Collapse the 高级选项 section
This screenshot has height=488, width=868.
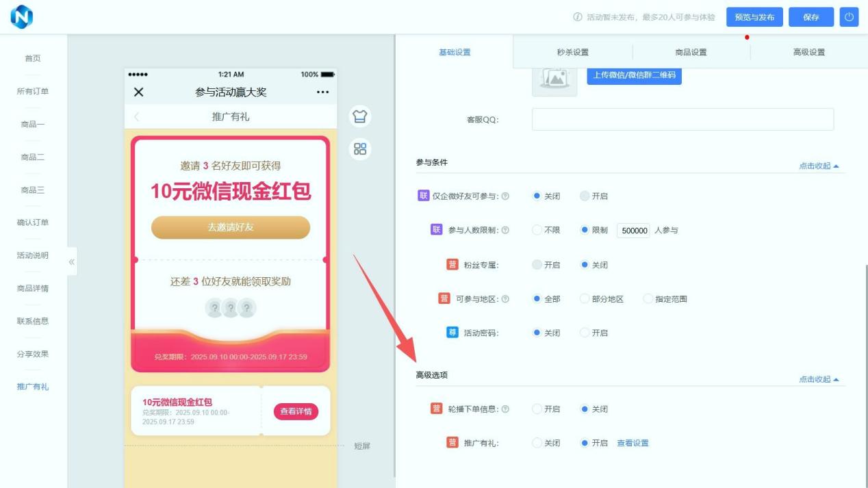point(819,379)
